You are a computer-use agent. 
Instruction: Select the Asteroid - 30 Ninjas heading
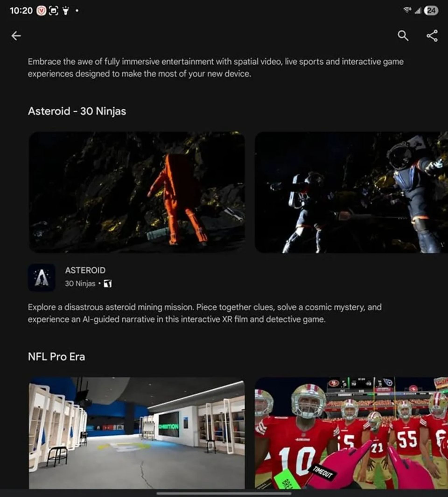(77, 111)
